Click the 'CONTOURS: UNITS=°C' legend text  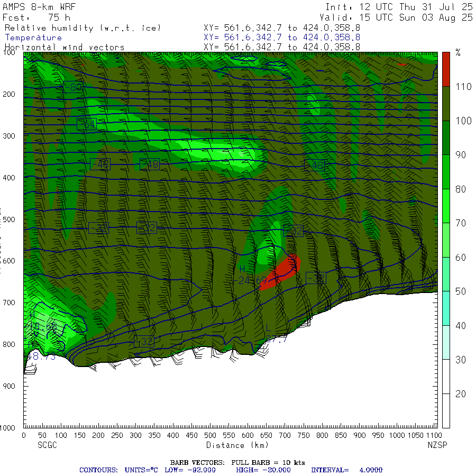(x=118, y=470)
